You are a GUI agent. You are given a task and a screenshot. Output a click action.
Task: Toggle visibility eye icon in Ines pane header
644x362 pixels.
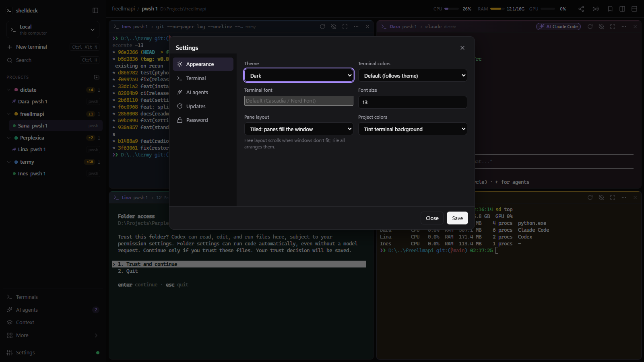(334, 27)
